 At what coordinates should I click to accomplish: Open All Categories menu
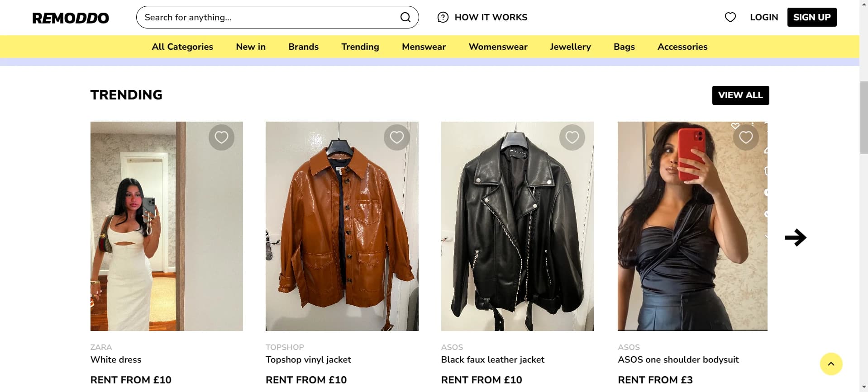(x=182, y=47)
